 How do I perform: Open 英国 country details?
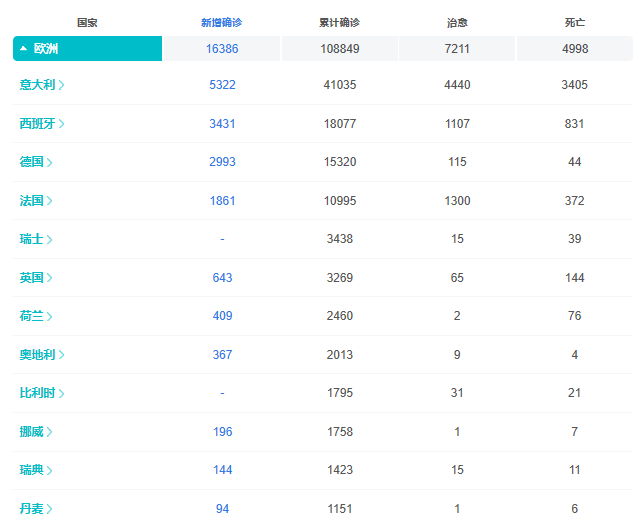click(x=36, y=278)
